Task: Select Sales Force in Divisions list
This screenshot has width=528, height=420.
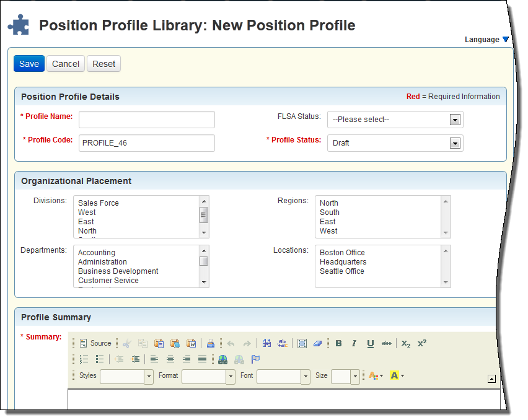Action: pyautogui.click(x=99, y=203)
